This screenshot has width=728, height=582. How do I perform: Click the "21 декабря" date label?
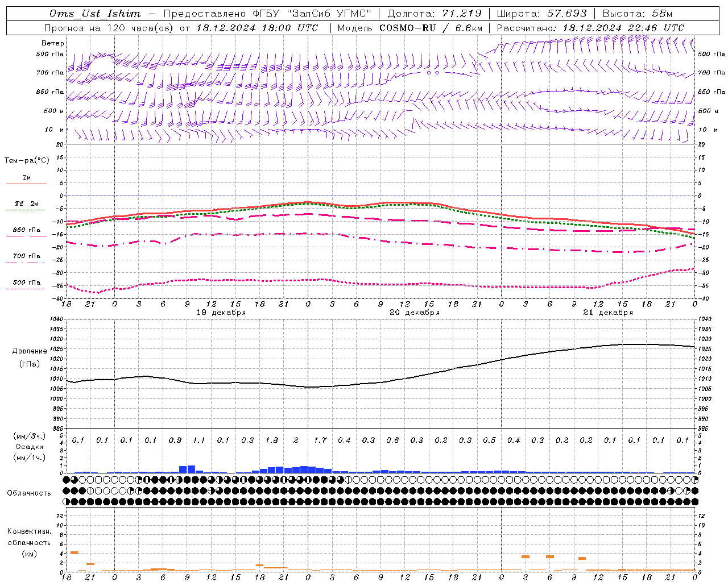(608, 313)
